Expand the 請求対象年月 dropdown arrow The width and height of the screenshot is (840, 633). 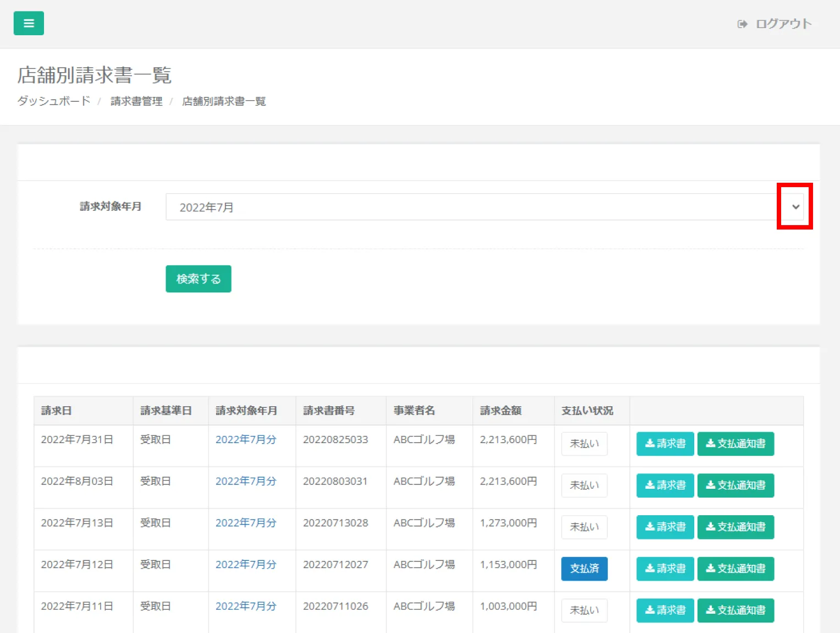click(795, 207)
